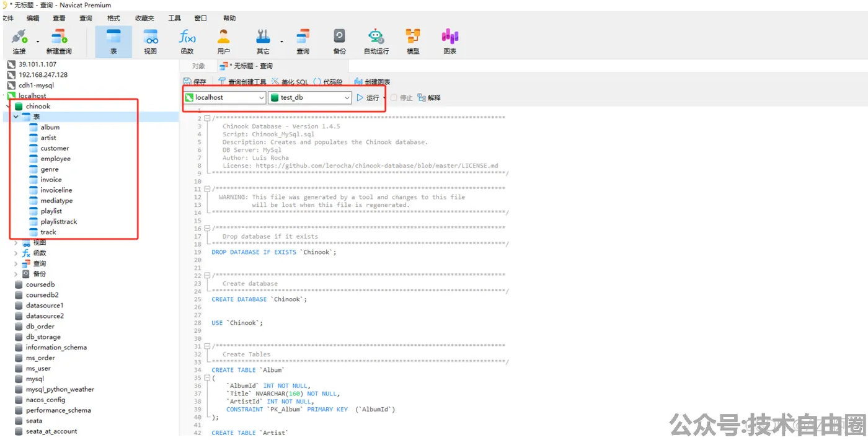Open the 查看 (View) menu

[x=59, y=18]
